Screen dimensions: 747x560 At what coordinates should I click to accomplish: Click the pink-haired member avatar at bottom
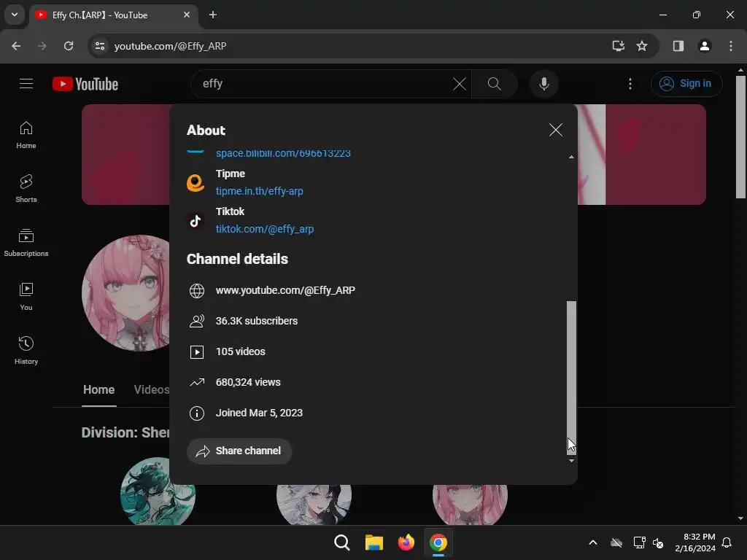(x=470, y=505)
